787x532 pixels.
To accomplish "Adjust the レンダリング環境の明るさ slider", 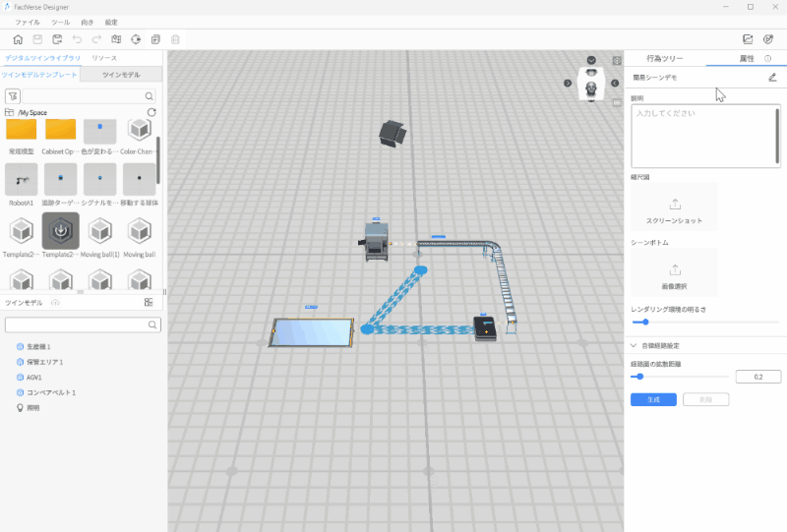I will coord(645,322).
